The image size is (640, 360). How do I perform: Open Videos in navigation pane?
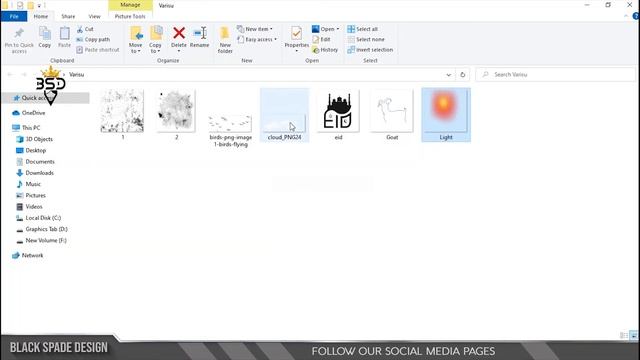tap(29, 207)
